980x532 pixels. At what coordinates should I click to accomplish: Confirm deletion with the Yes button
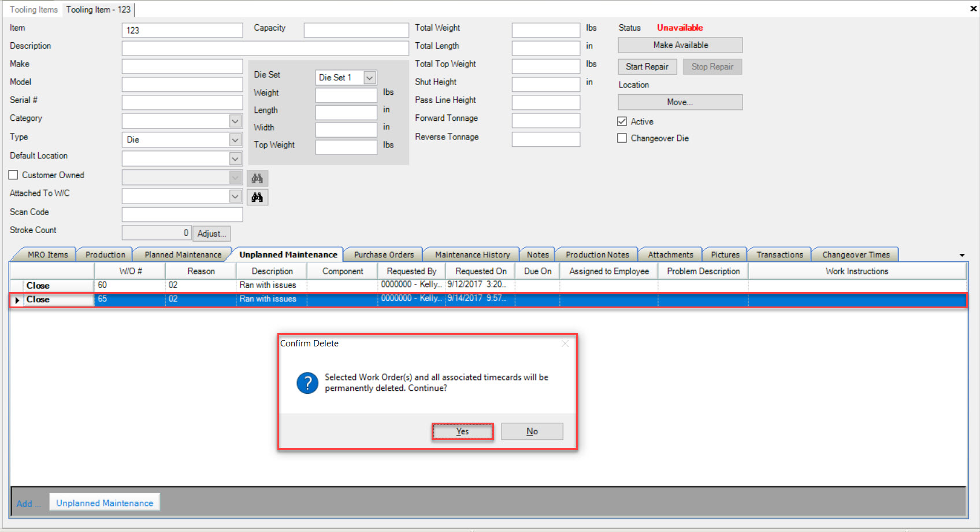(x=462, y=431)
